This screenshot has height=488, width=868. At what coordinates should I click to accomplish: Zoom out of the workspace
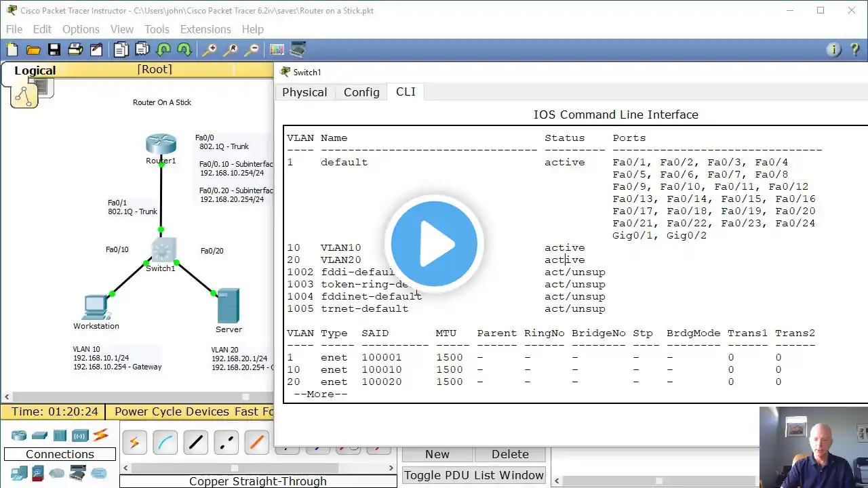252,49
